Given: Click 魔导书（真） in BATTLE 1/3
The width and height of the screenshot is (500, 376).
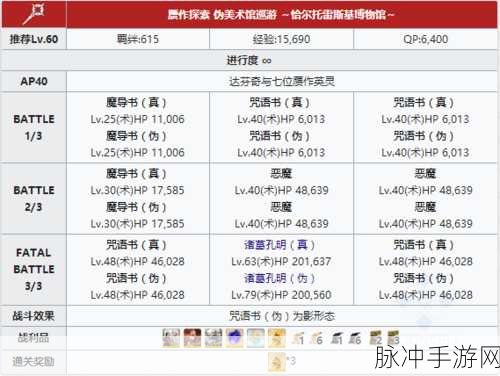Looking at the screenshot, I should coord(136,102).
